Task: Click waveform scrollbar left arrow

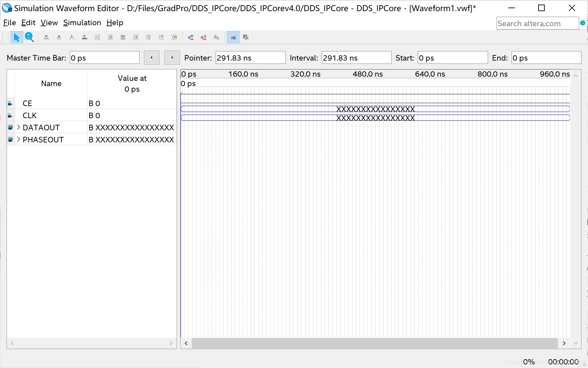Action: (186, 343)
